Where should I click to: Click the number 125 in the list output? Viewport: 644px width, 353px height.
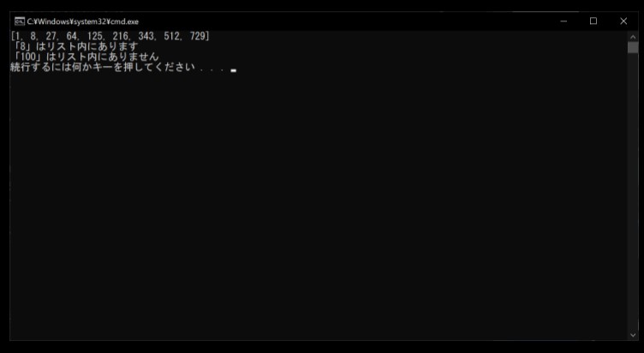click(x=94, y=36)
